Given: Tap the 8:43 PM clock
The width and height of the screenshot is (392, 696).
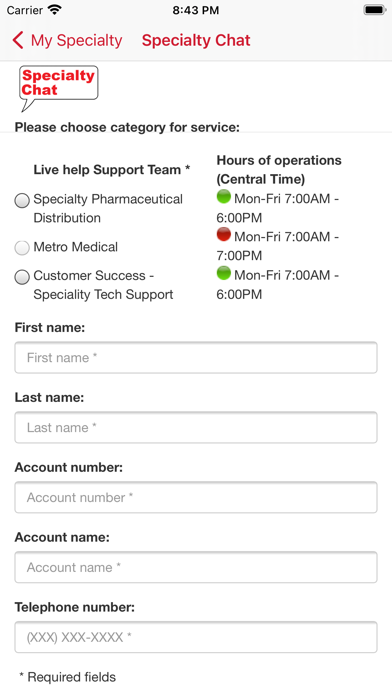Looking at the screenshot, I should [196, 10].
